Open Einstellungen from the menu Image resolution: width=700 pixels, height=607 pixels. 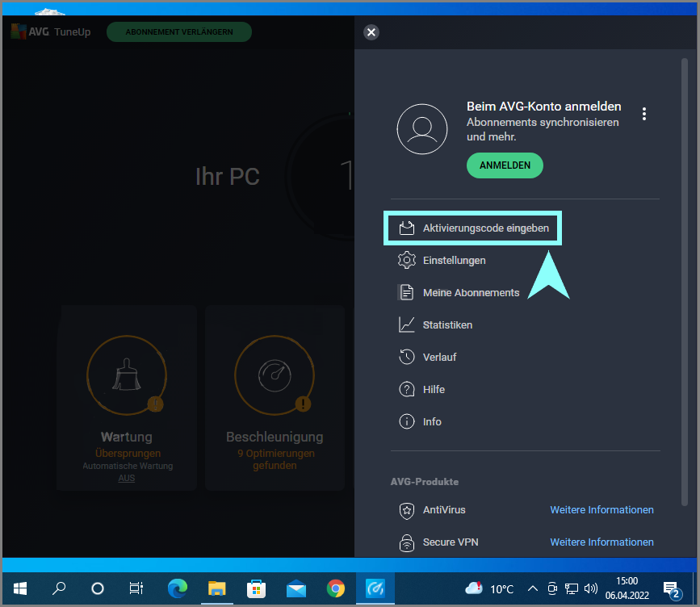pos(455,260)
